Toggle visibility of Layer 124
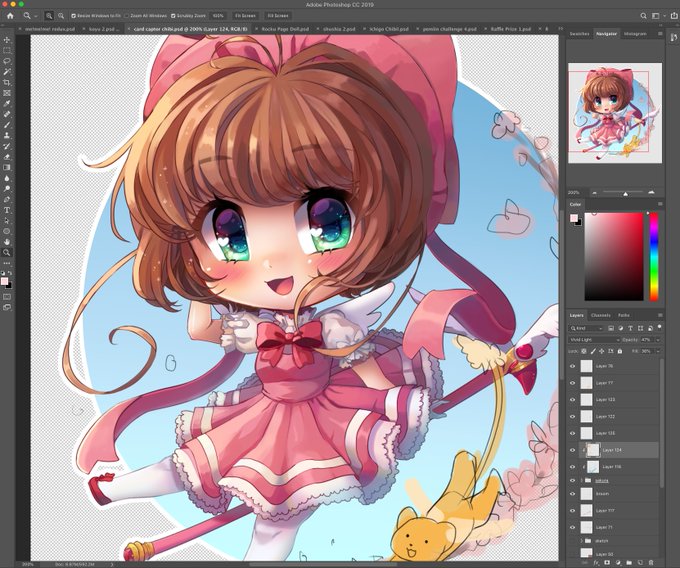680x568 pixels. [x=572, y=450]
